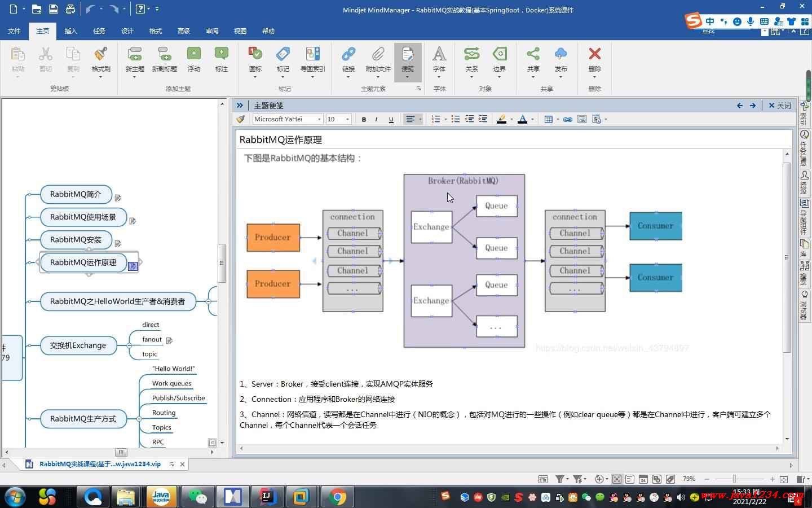Click the New Topic icon
This screenshot has height=508, width=812.
(x=135, y=54)
